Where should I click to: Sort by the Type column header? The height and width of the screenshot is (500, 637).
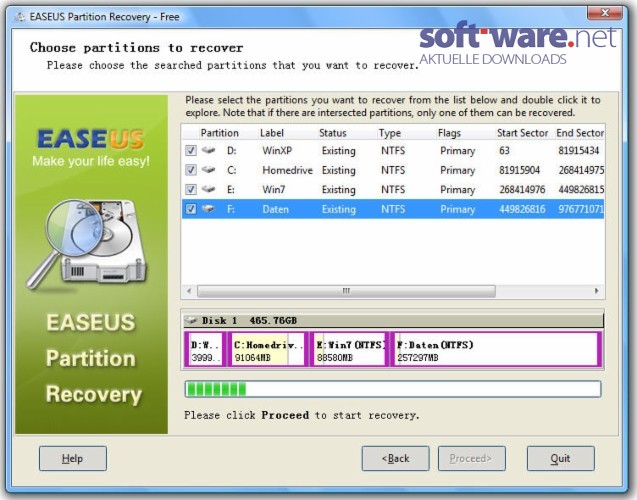[x=390, y=133]
